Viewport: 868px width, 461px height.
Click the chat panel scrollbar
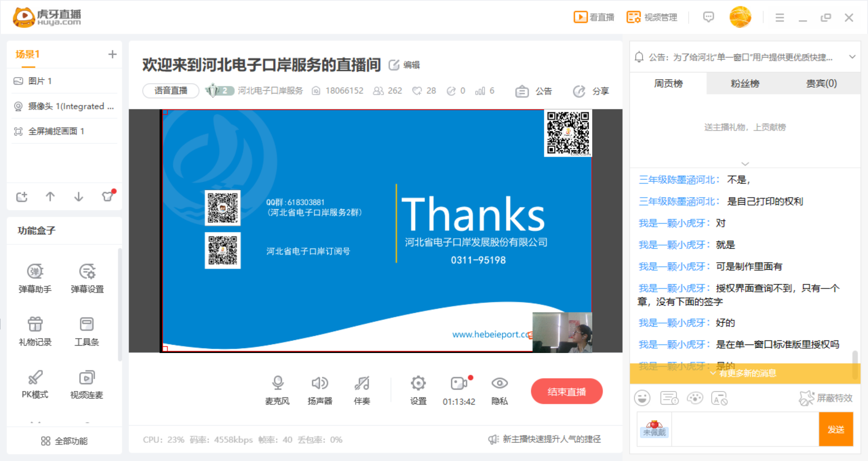pos(855,364)
